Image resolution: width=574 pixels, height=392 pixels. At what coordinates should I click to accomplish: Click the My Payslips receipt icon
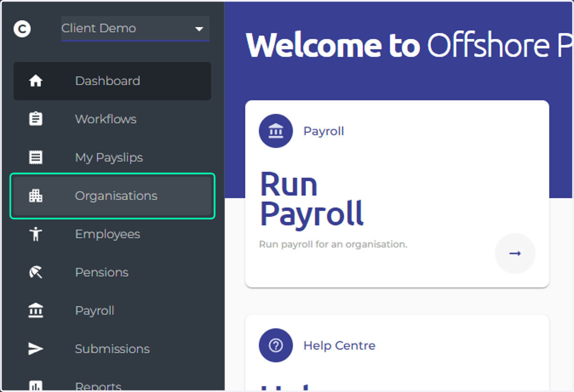(x=36, y=157)
